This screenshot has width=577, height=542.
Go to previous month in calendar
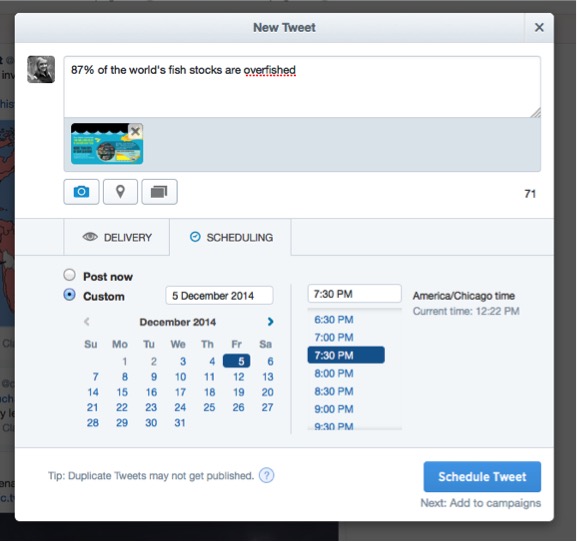[x=87, y=322]
